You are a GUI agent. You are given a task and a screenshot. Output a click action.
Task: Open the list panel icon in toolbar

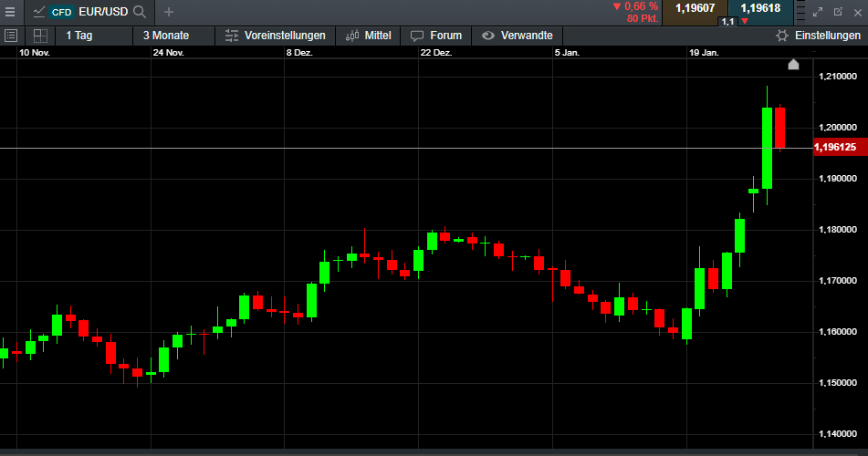tap(11, 36)
